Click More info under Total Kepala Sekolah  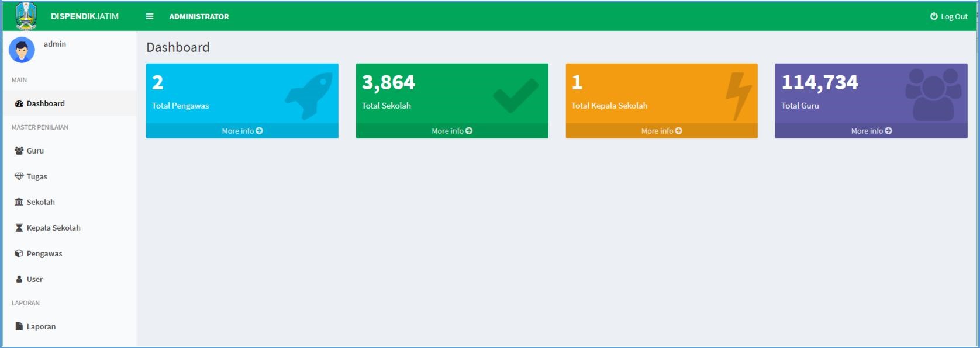tap(661, 131)
